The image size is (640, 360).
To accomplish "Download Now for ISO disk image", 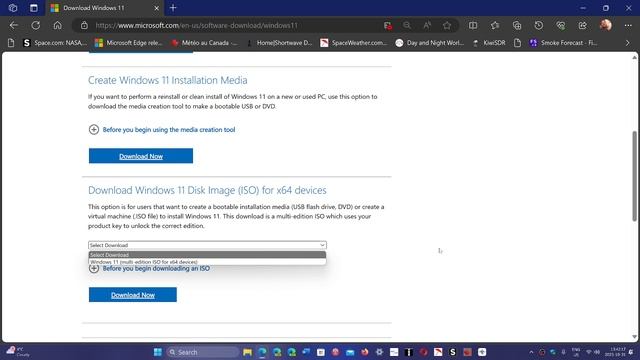I will (x=133, y=295).
